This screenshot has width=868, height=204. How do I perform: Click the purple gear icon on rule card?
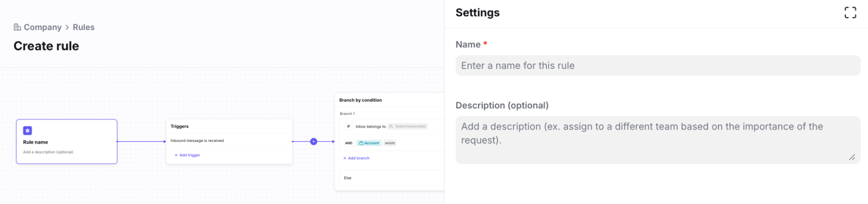(x=27, y=131)
